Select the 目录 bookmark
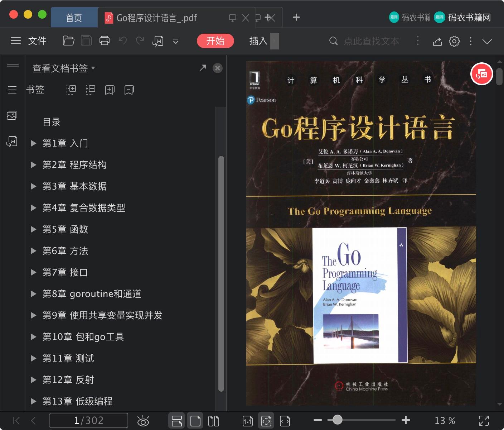The height and width of the screenshot is (430, 504). (x=52, y=122)
